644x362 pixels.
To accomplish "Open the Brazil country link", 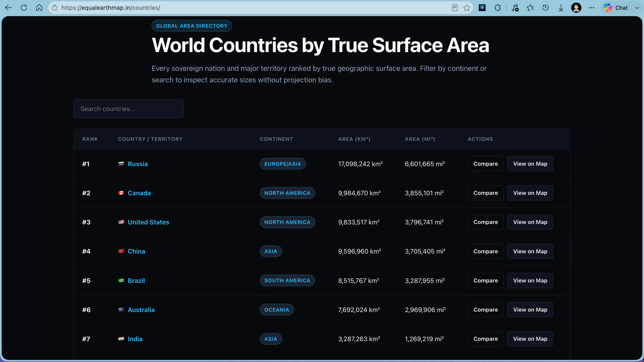I will (136, 281).
